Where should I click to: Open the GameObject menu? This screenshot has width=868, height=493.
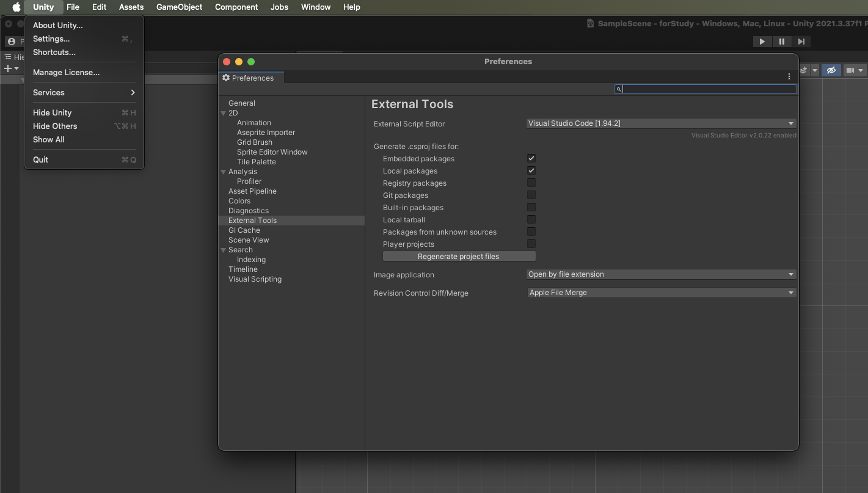(x=179, y=7)
